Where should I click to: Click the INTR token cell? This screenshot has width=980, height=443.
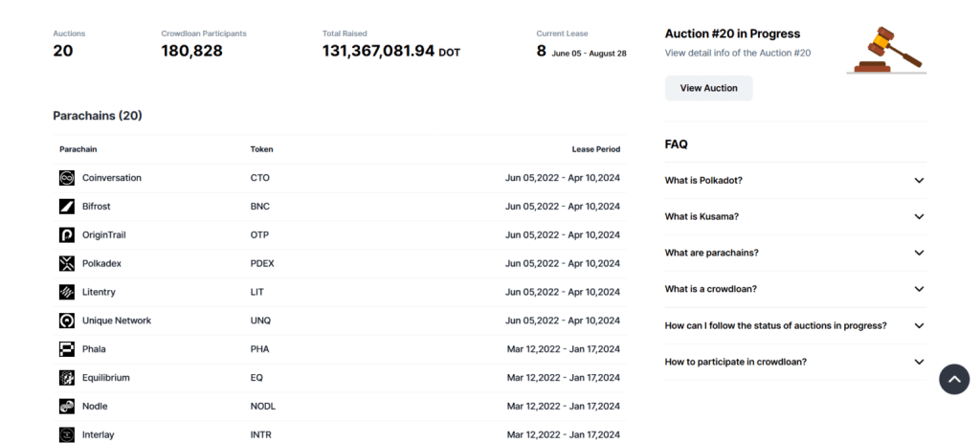point(261,435)
